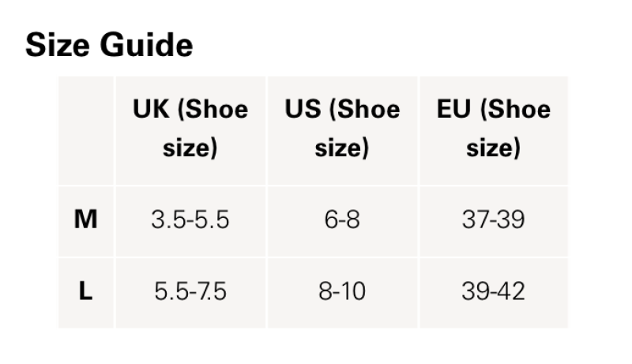Click the 5.5-7.5 UK size cell
632x364 pixels.
[x=190, y=291]
